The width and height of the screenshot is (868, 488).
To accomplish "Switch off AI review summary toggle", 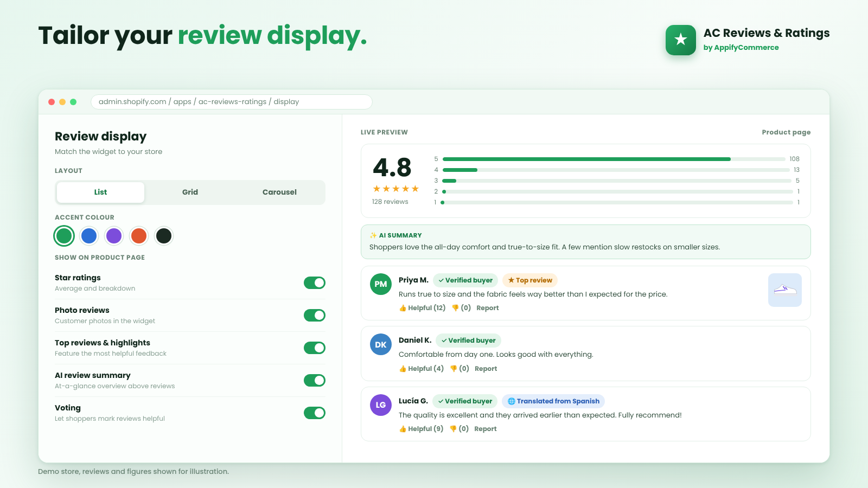I will coord(315,380).
